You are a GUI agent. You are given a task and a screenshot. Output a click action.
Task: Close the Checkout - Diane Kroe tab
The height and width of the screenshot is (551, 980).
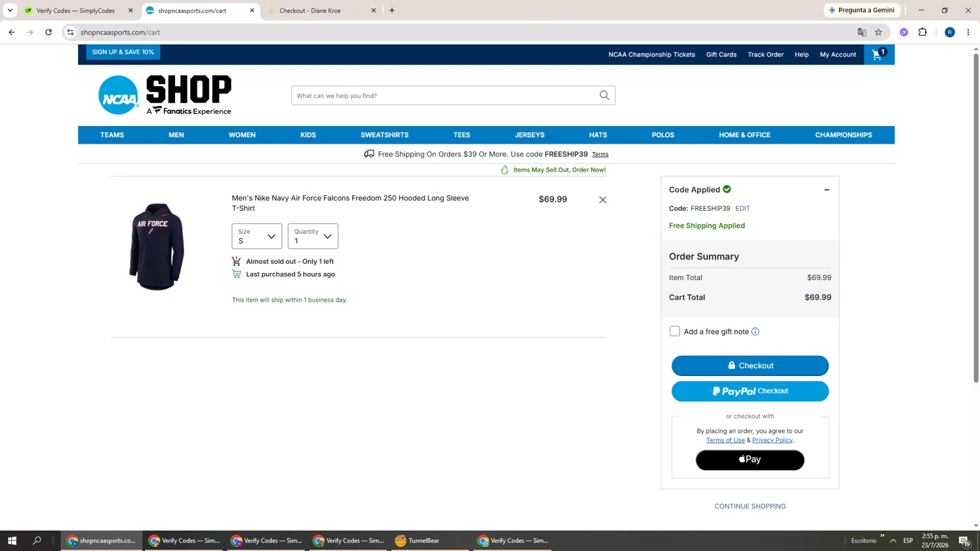[x=374, y=10]
